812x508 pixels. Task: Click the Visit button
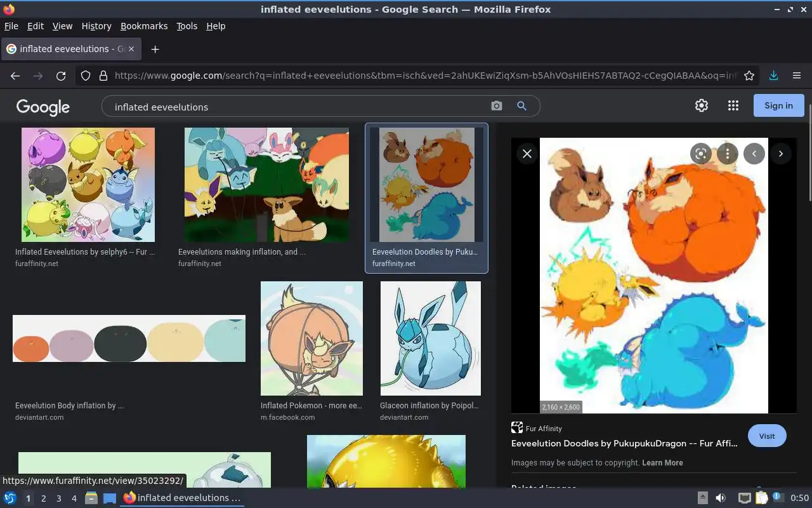[767, 436]
